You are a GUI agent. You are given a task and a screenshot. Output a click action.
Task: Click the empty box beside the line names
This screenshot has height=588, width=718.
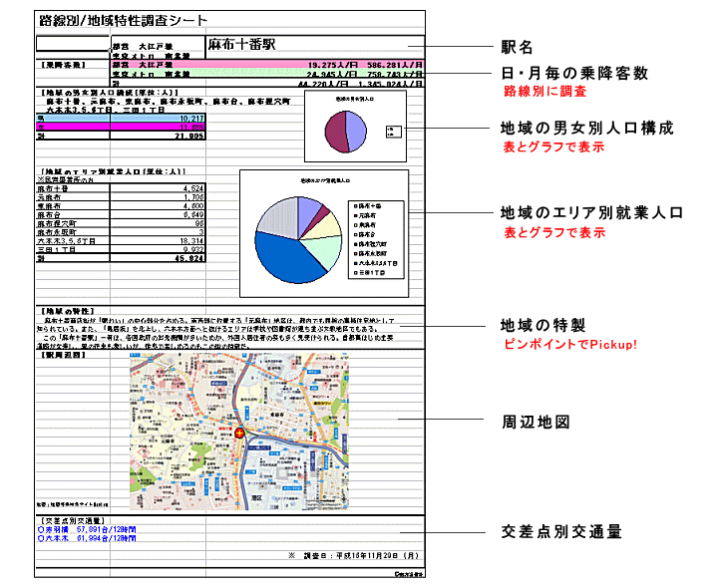pos(73,44)
